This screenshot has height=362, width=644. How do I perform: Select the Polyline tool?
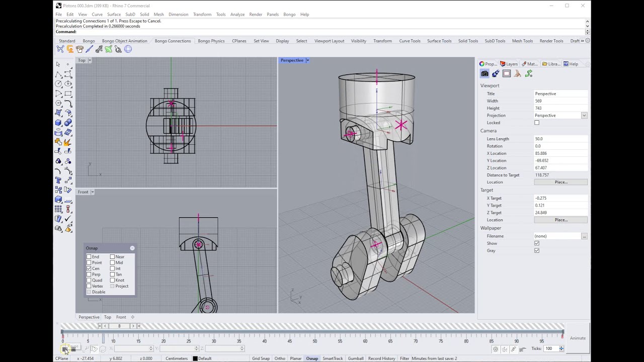pos(58,74)
